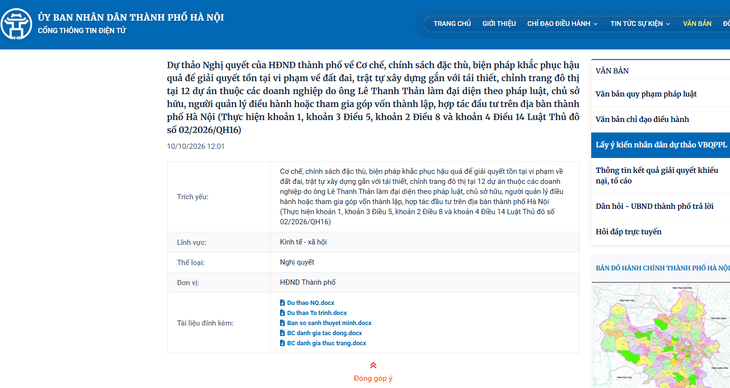
Task: Click the Kinh tế - xã hội value
Action: (x=303, y=242)
